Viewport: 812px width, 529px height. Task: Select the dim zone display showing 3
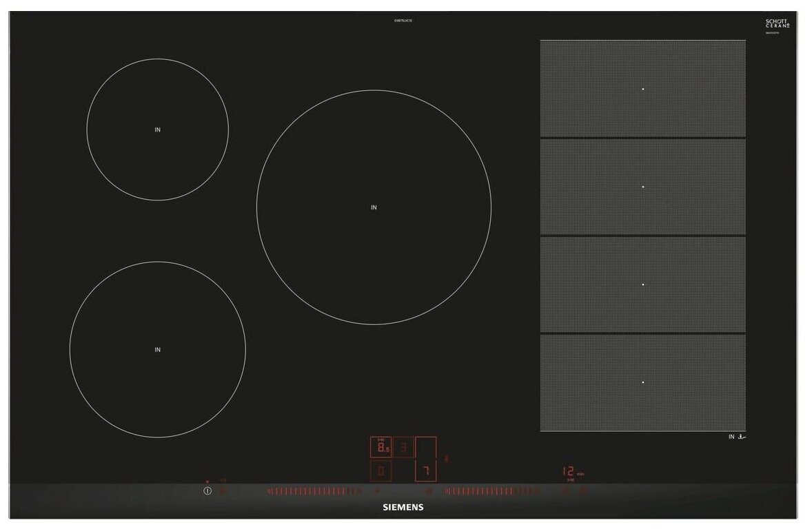(404, 448)
